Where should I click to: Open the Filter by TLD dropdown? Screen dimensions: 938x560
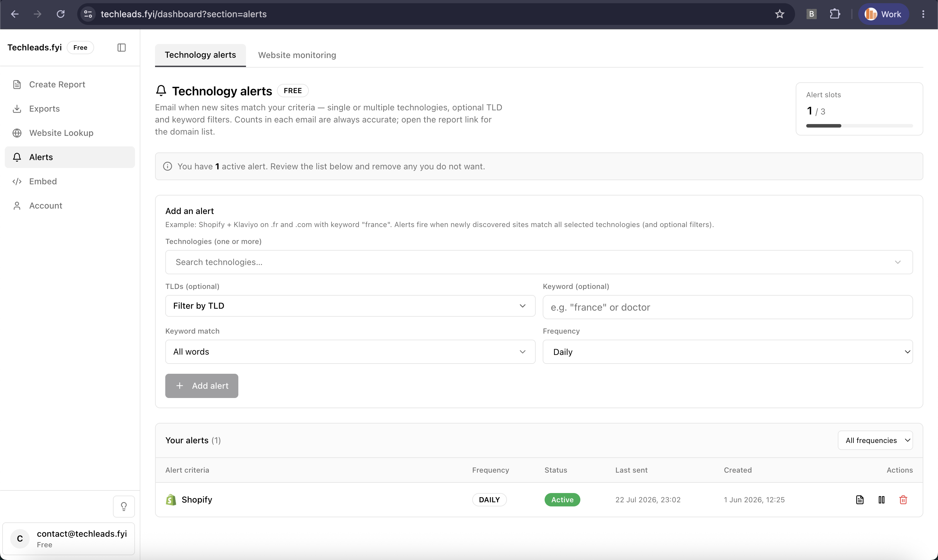click(x=350, y=306)
